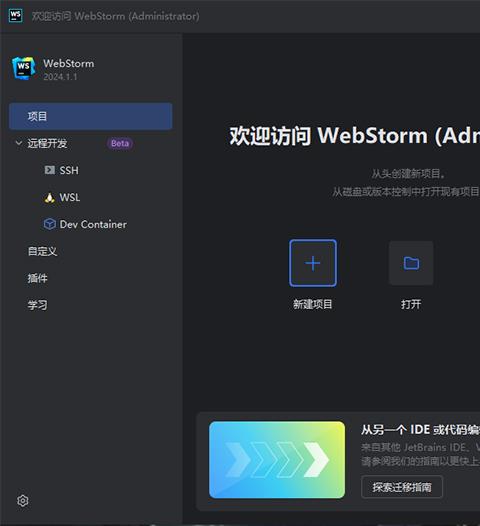Open the settings gear icon in the sidebar
Viewport: 480px width, 526px height.
tap(23, 501)
